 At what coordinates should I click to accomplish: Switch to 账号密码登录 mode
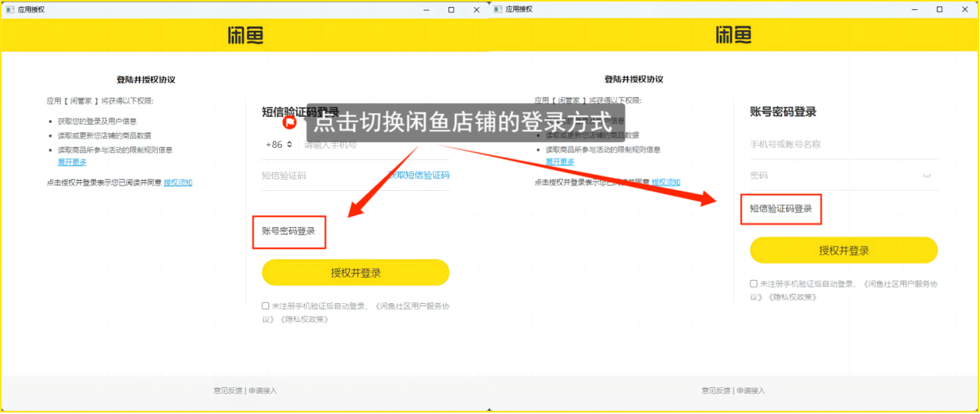tap(288, 231)
